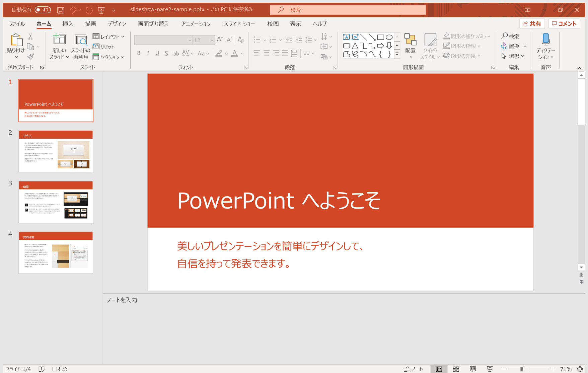
Task: Align text left icon
Action: [257, 53]
